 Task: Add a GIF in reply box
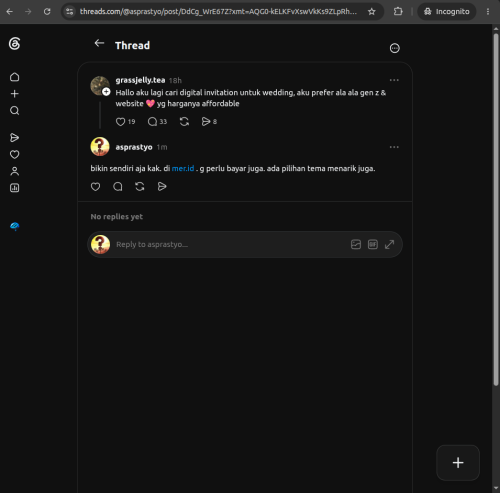[373, 244]
